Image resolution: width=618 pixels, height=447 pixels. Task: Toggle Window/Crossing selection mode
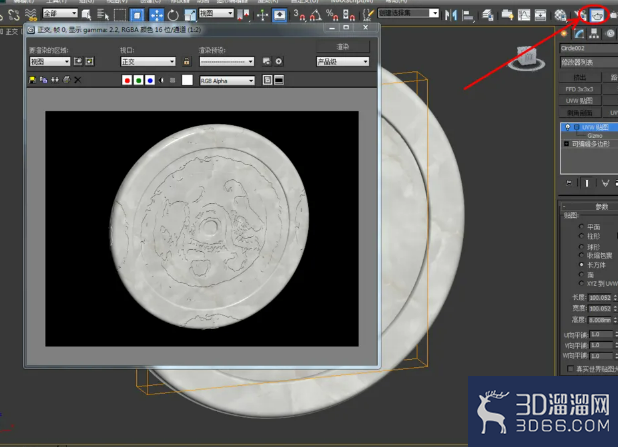[x=137, y=15]
